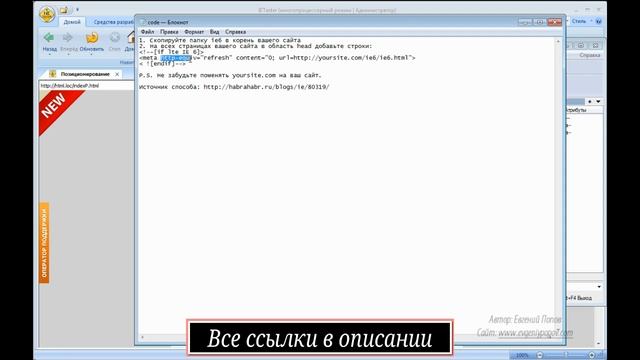The image size is (640, 360).
Task: Open the Стиль dropdown in IETester
Action: pos(582,21)
